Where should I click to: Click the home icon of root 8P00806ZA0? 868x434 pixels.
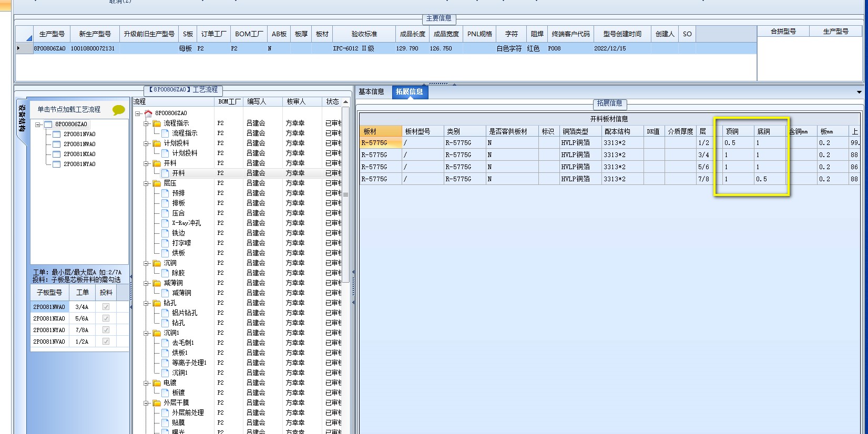tap(148, 113)
